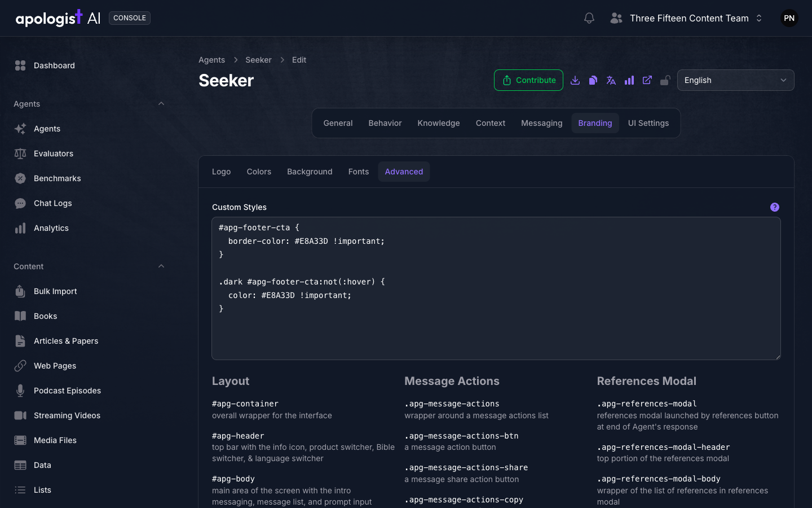
Task: Click the #apg-header selector text
Action: click(x=238, y=436)
